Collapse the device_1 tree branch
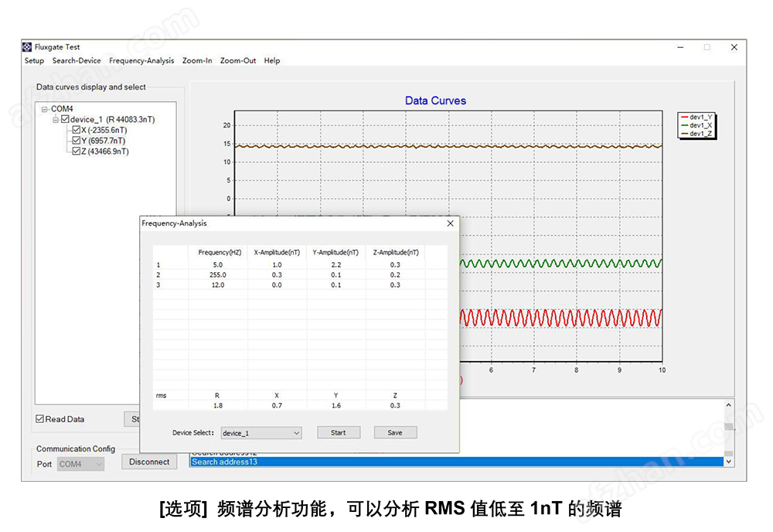Image resolution: width=773 pixels, height=532 pixels. (55, 120)
